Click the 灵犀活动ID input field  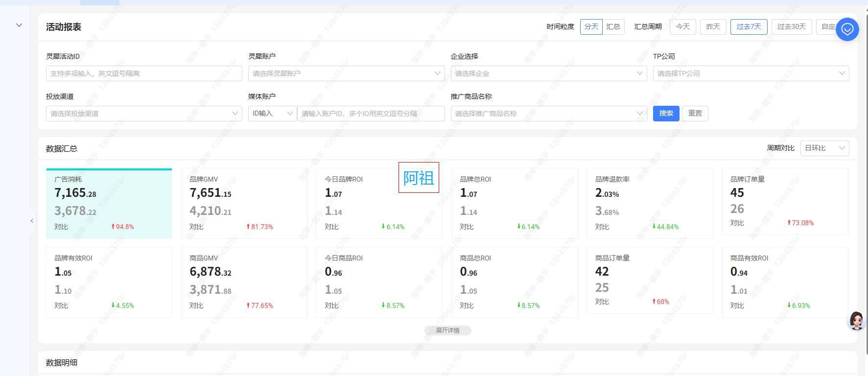(144, 73)
